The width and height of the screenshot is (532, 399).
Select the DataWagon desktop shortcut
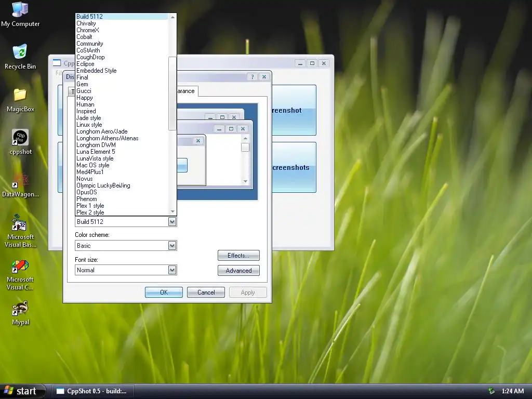click(20, 184)
